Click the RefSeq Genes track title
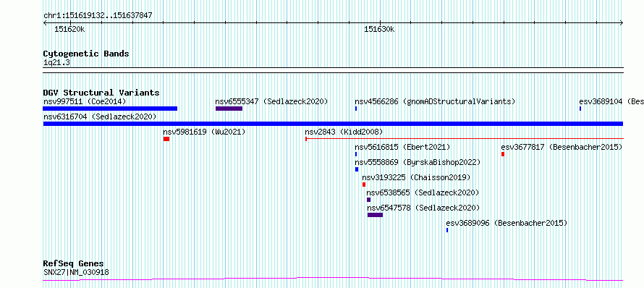This screenshot has width=644, height=288. point(73,263)
